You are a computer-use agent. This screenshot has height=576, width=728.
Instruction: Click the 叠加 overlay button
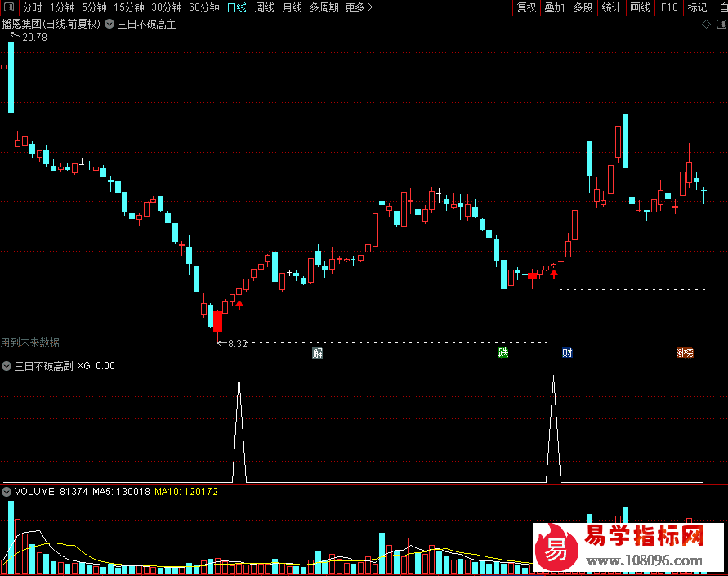555,8
